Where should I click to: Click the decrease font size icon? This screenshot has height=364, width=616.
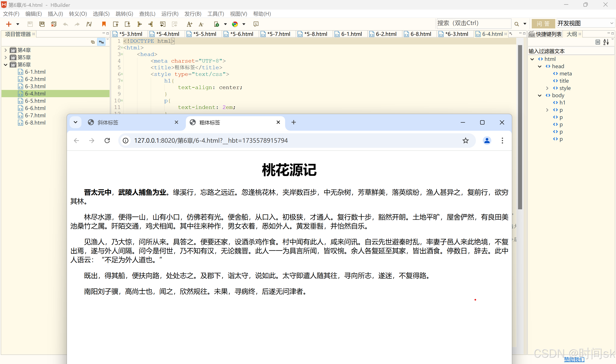[201, 24]
